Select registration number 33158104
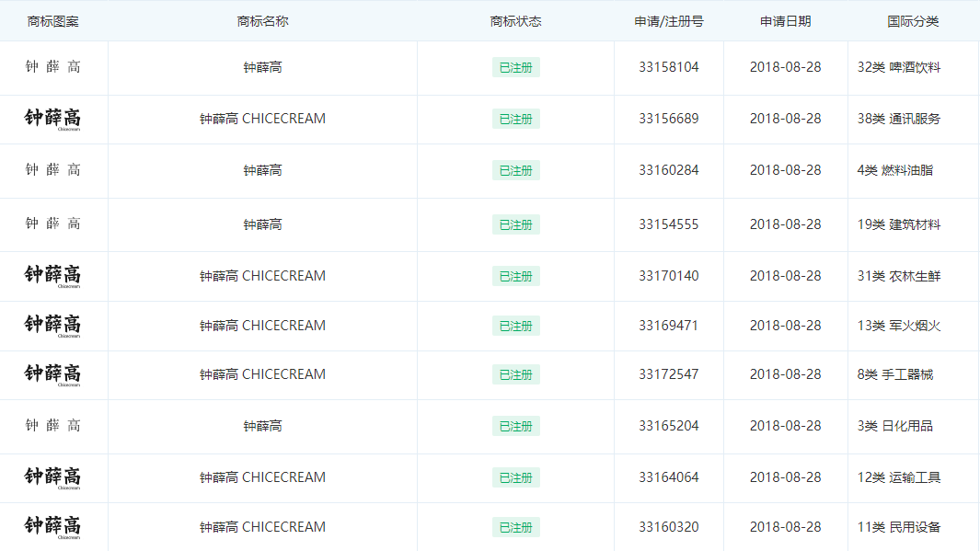The height and width of the screenshot is (551, 980). pyautogui.click(x=668, y=67)
